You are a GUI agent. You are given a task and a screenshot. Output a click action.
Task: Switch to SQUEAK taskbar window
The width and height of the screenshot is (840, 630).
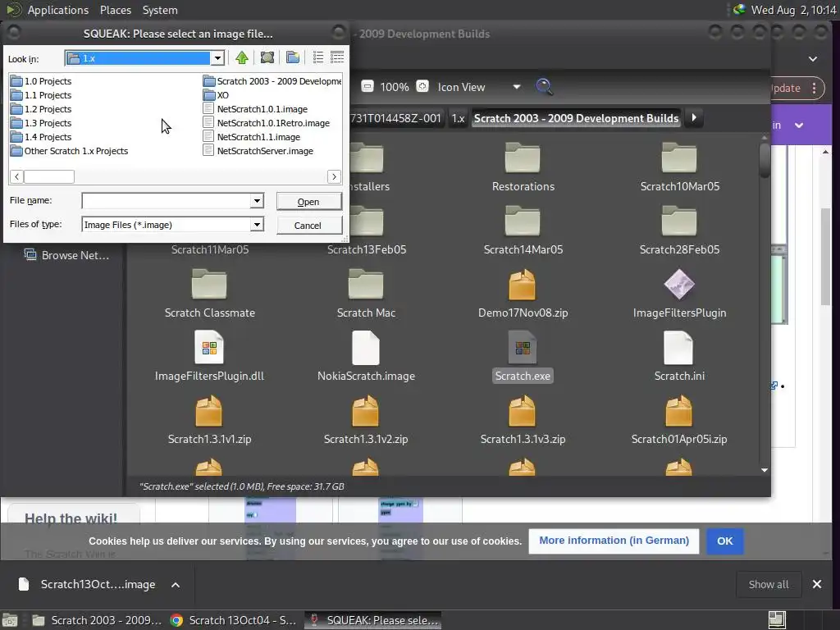[x=373, y=620]
